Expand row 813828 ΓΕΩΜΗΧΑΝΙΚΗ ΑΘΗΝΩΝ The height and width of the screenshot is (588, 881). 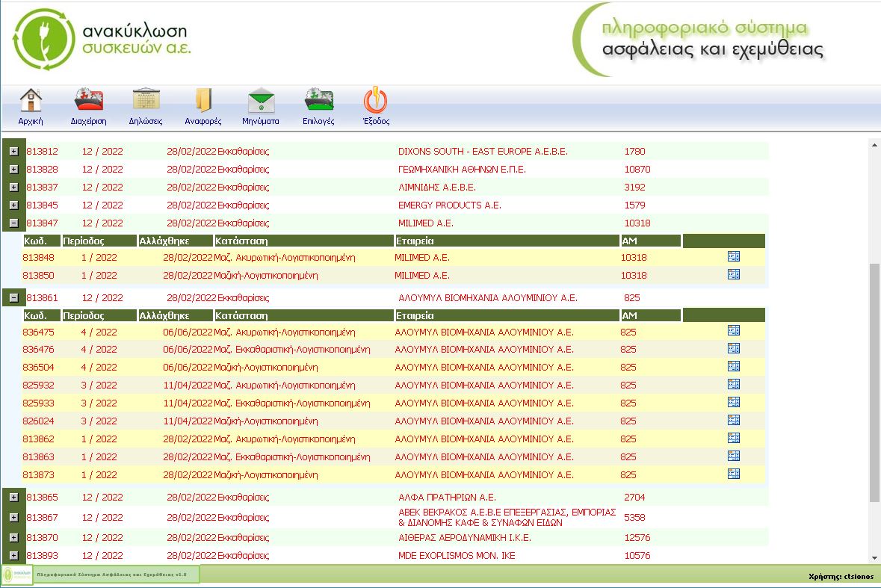point(14,170)
